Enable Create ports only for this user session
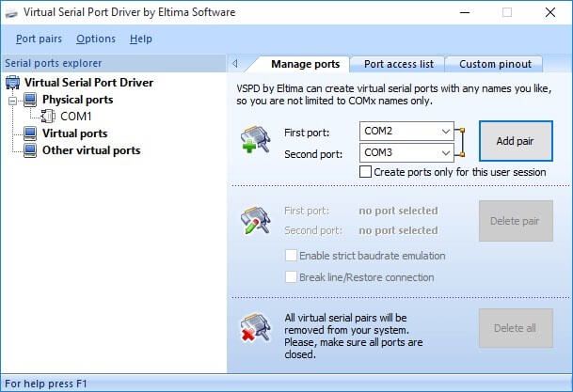This screenshot has height=392, width=573. tap(365, 172)
